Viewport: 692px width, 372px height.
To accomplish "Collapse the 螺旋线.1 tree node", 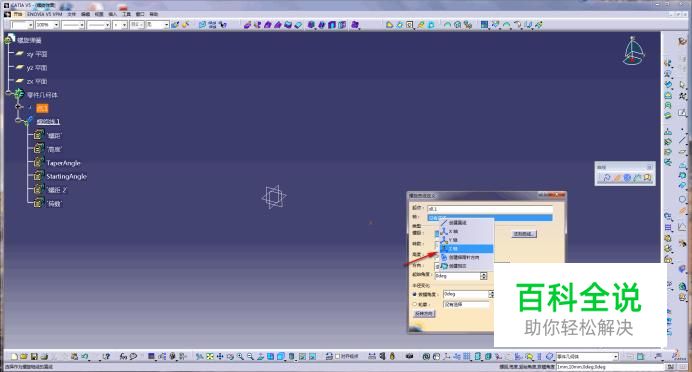I will coord(18,120).
